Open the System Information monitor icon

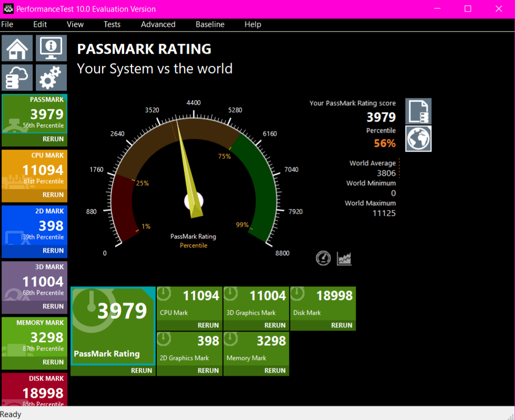51,48
